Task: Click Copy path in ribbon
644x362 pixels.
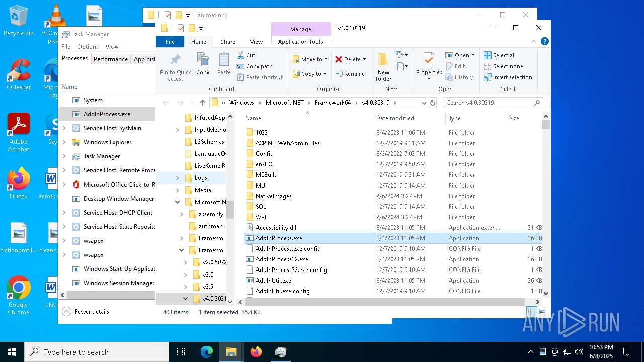Action: (255, 66)
